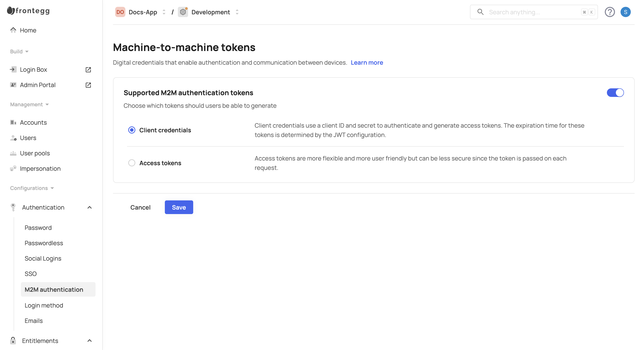The height and width of the screenshot is (350, 644).
Task: Click the Development environment cube icon
Action: pos(183,12)
